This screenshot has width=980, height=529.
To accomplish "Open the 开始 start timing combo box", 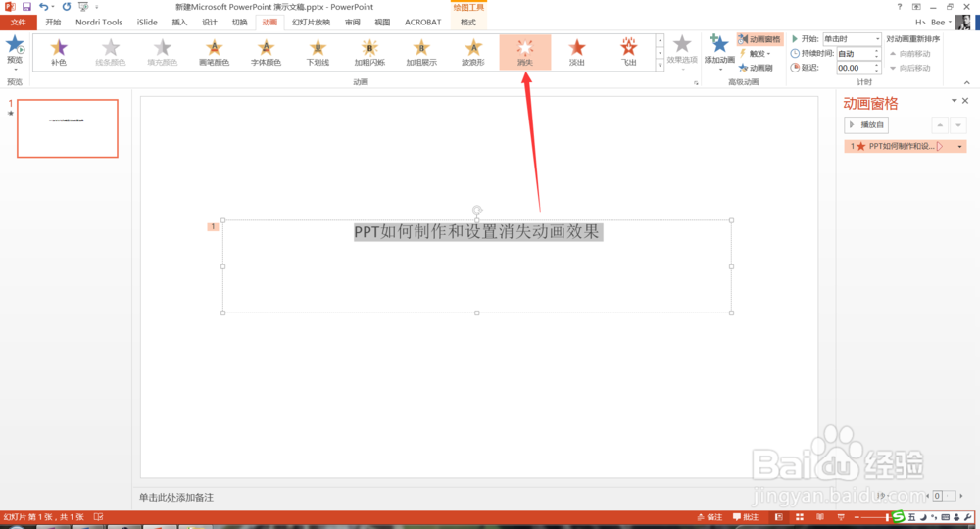I will pyautogui.click(x=852, y=39).
